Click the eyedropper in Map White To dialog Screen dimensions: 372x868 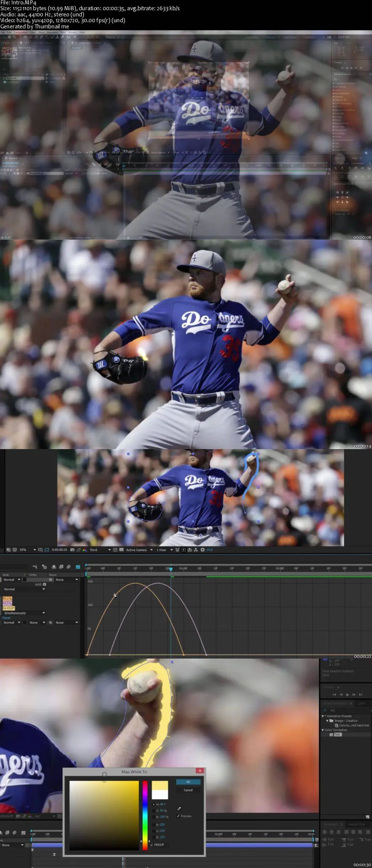pyautogui.click(x=179, y=808)
